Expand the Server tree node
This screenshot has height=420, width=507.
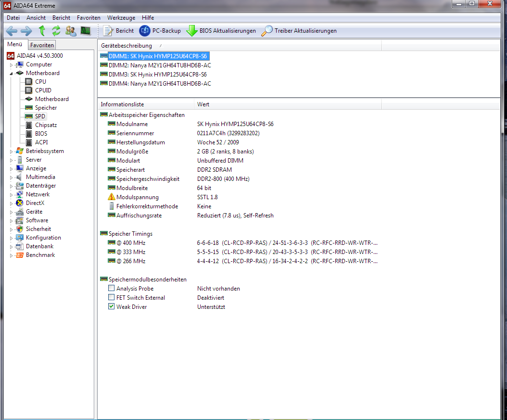click(x=11, y=160)
